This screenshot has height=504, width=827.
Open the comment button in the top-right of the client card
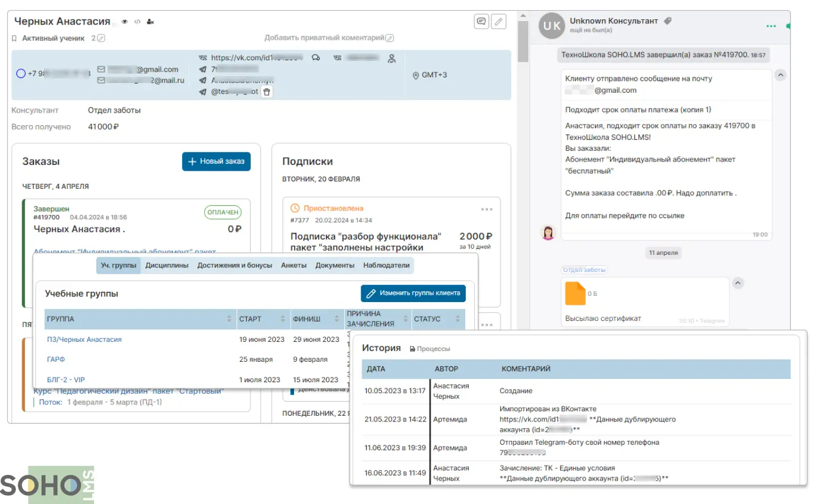tap(481, 22)
